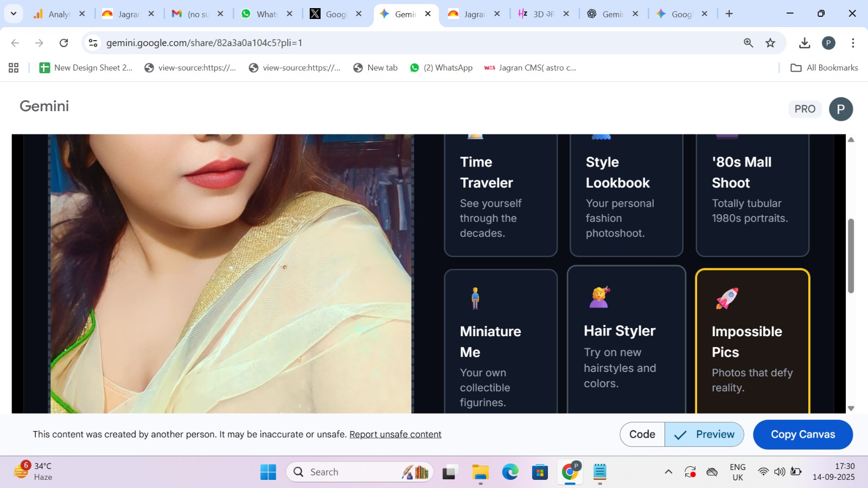Switch to Code view
The height and width of the screenshot is (488, 868).
coord(642,434)
